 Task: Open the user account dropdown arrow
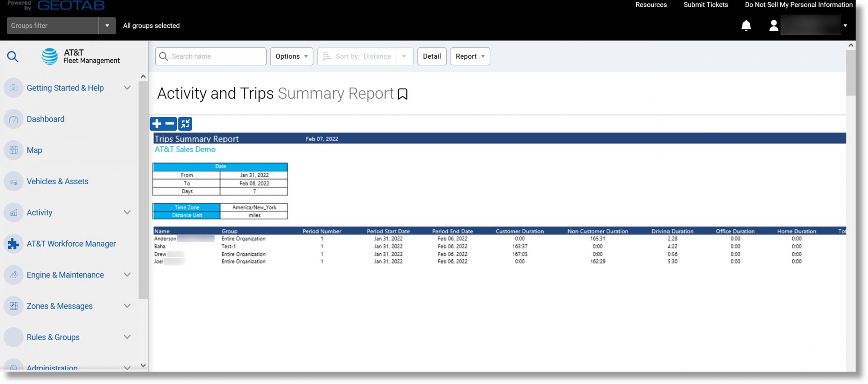pos(845,25)
